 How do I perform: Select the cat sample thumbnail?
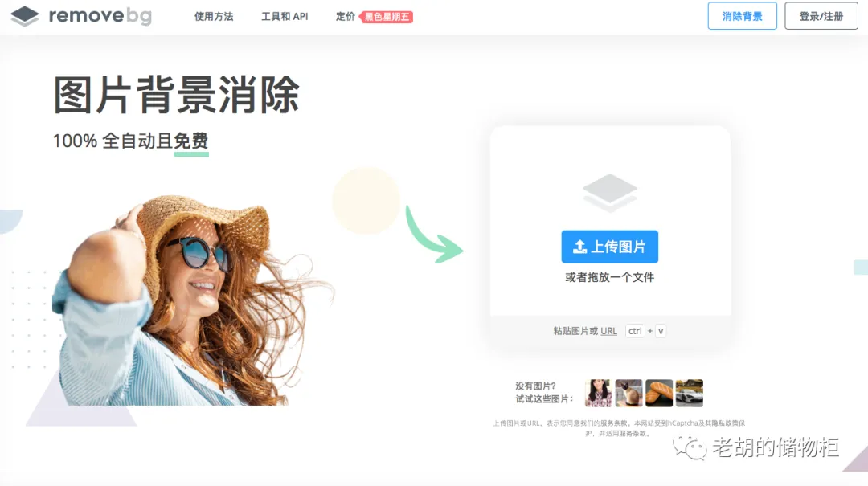click(x=628, y=393)
